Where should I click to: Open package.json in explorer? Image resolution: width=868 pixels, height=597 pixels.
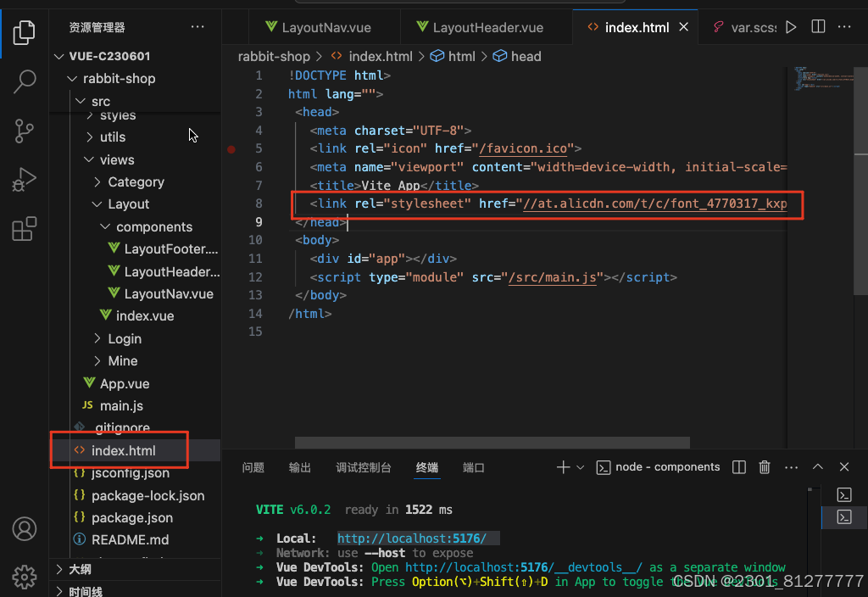(124, 517)
